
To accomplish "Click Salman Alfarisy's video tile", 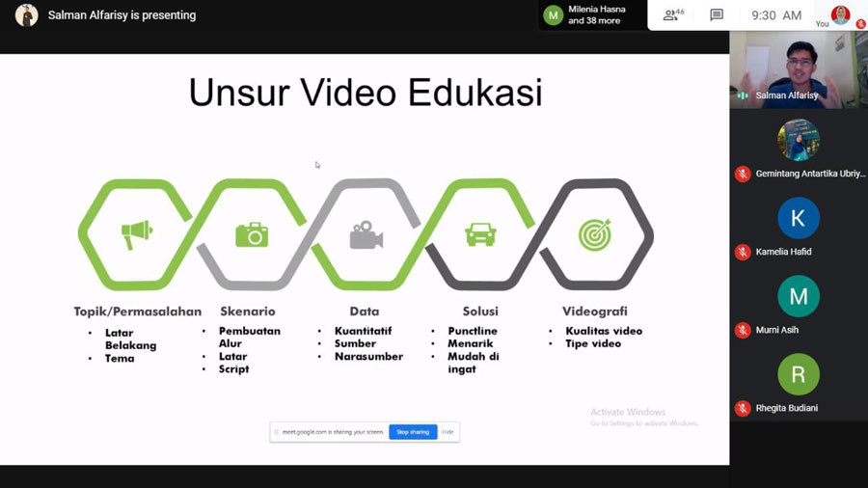I will pyautogui.click(x=799, y=69).
